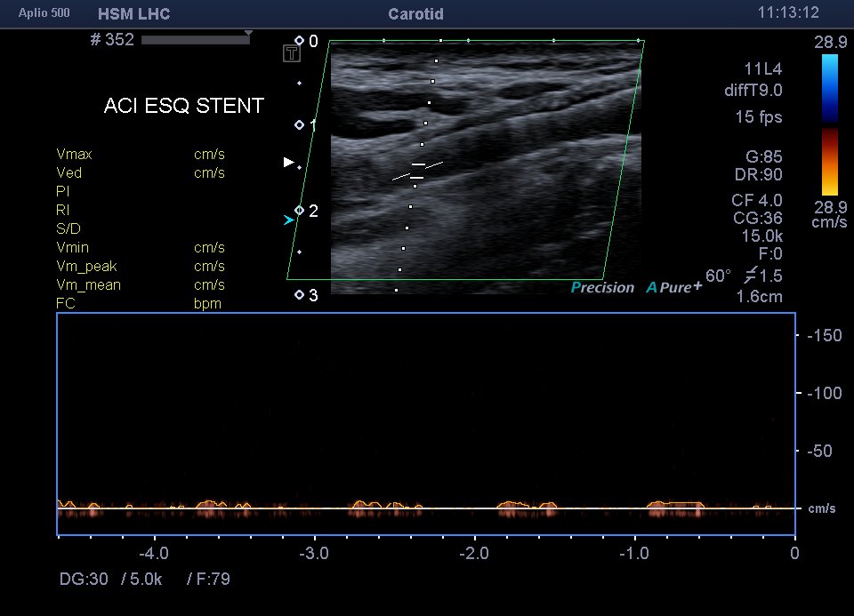Click the ACI ESQ STENT annotation
Image resolution: width=854 pixels, height=616 pixels.
[184, 106]
